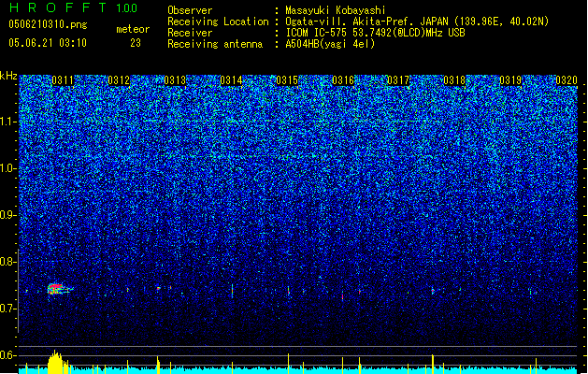588x374 pixels.
Task: Click the 0.6 kHz axis label
Action: (x=8, y=355)
